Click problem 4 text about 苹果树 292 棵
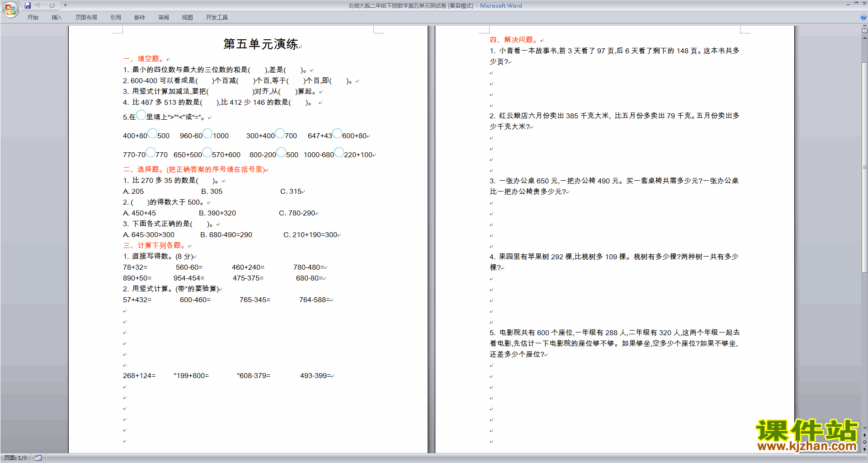868x463 pixels. coord(614,262)
